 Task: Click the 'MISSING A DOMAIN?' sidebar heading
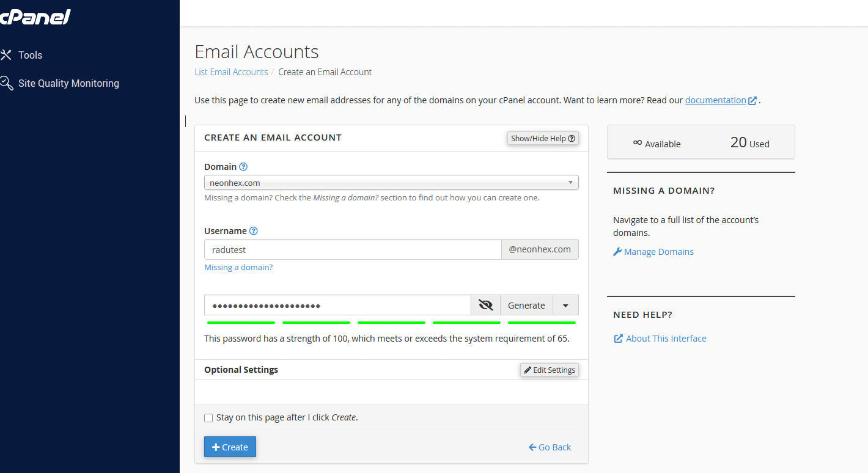click(x=664, y=191)
